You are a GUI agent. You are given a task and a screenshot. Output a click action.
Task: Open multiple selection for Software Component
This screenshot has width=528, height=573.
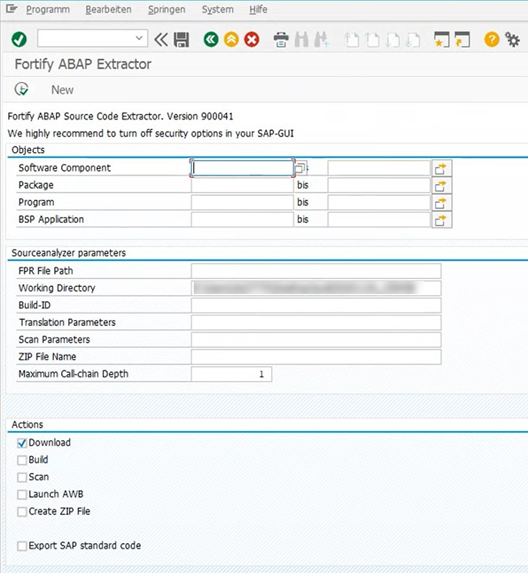(x=441, y=168)
